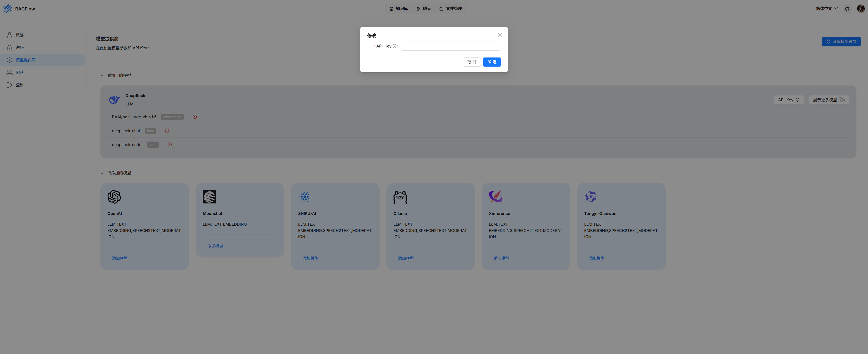Open the 聊天 navigation item

(426, 8)
